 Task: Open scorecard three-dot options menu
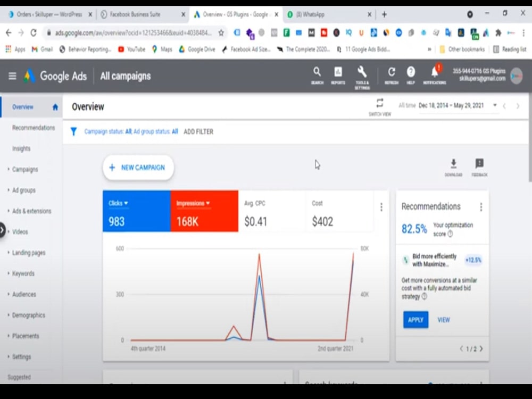click(x=381, y=207)
